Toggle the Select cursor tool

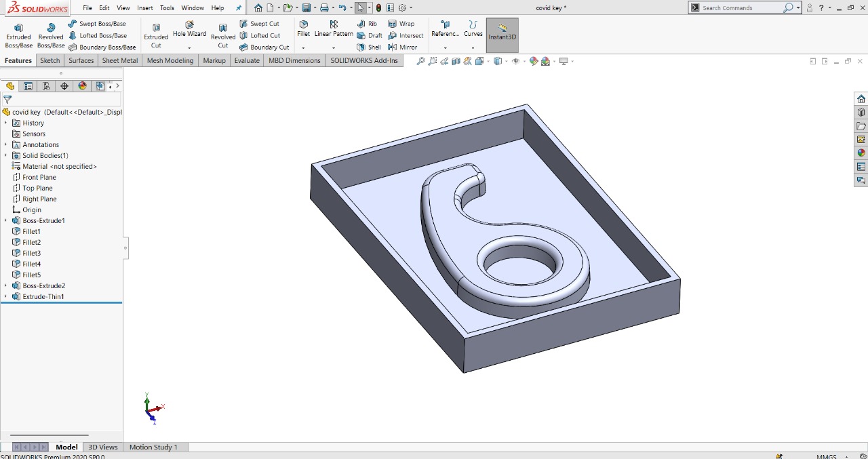click(x=360, y=7)
